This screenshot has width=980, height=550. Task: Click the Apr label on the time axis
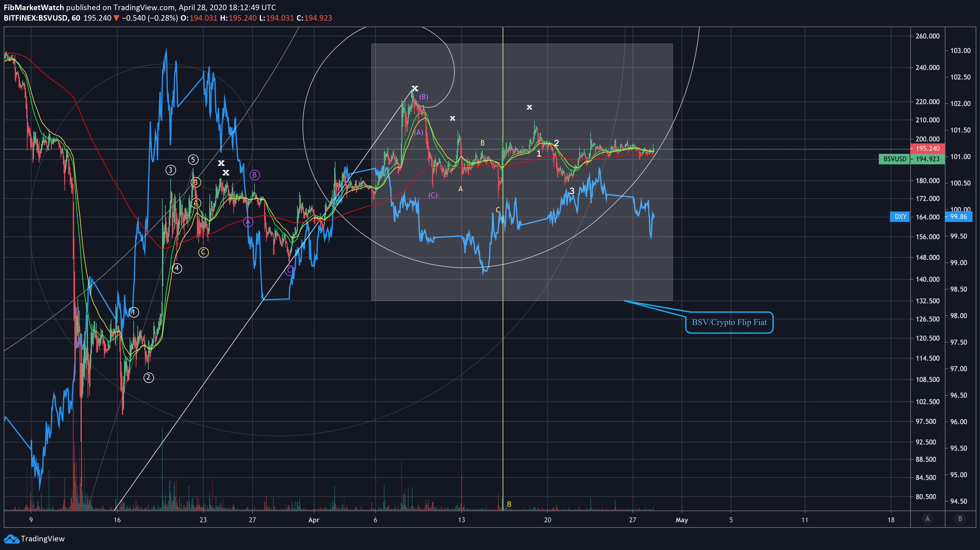[x=314, y=520]
